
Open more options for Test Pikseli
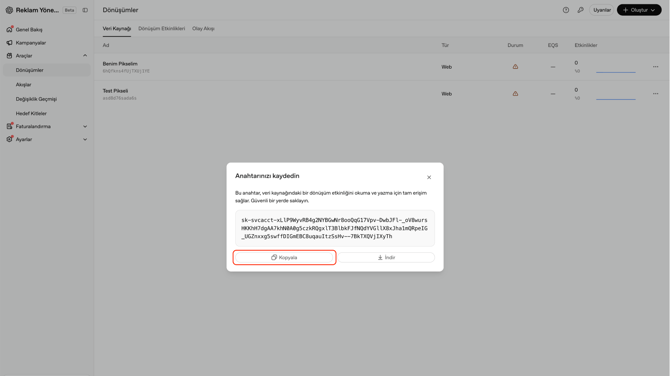coord(655,94)
